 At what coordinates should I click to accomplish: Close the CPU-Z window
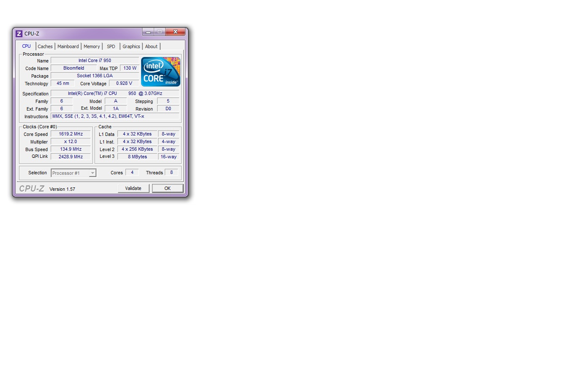[175, 32]
